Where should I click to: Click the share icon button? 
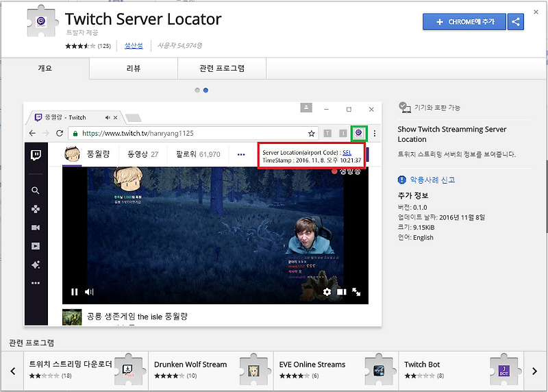516,22
